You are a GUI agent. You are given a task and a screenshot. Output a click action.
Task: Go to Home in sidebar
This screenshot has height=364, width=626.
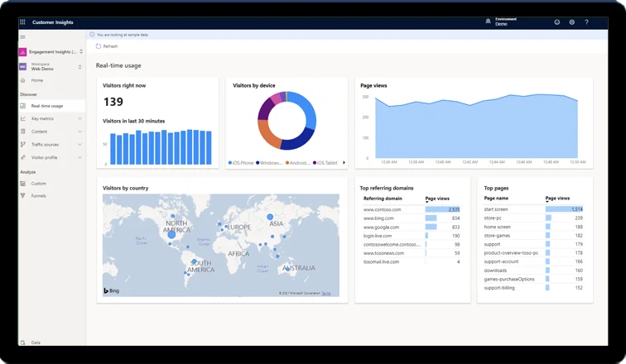pyautogui.click(x=37, y=80)
